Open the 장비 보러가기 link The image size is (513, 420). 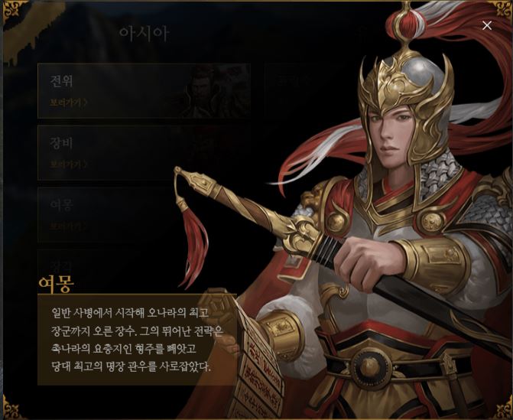(x=68, y=164)
